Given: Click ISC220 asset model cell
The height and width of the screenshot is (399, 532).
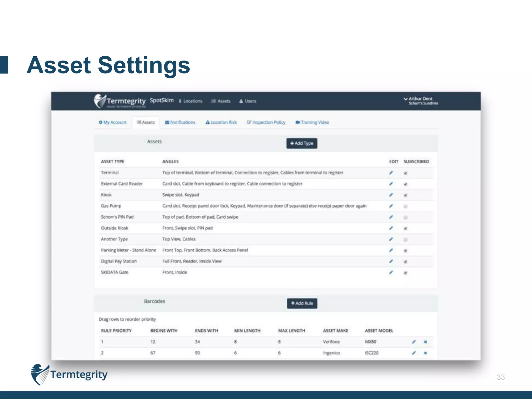Looking at the screenshot, I should pyautogui.click(x=372, y=353).
